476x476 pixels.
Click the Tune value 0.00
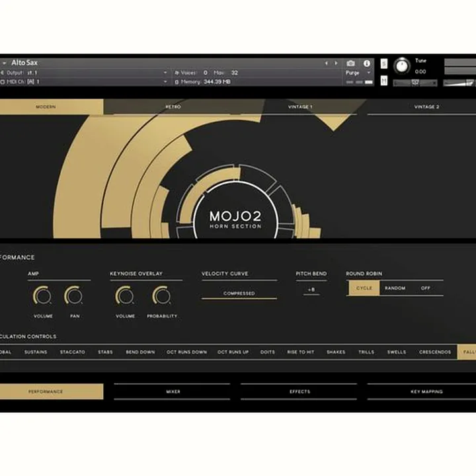point(420,71)
